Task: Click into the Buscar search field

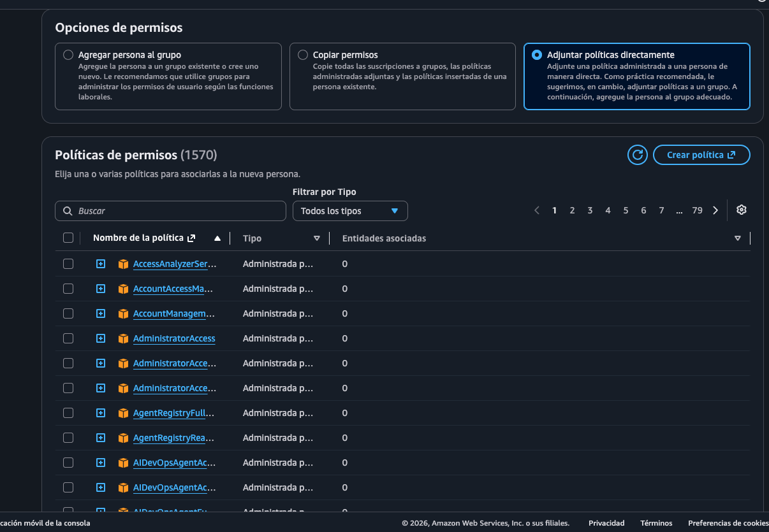Action: click(x=171, y=211)
